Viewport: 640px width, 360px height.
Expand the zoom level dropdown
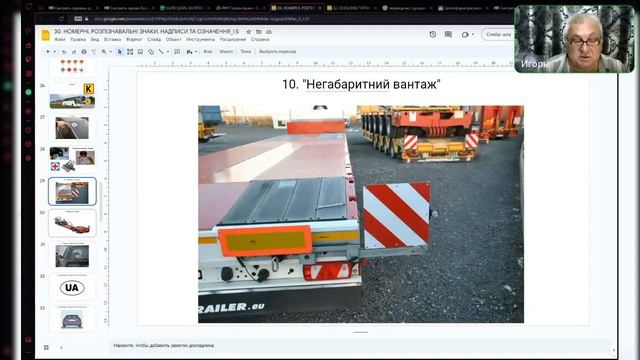click(110, 52)
